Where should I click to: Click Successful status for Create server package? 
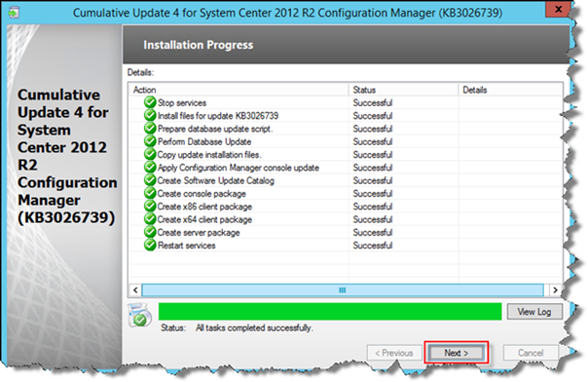pos(373,232)
